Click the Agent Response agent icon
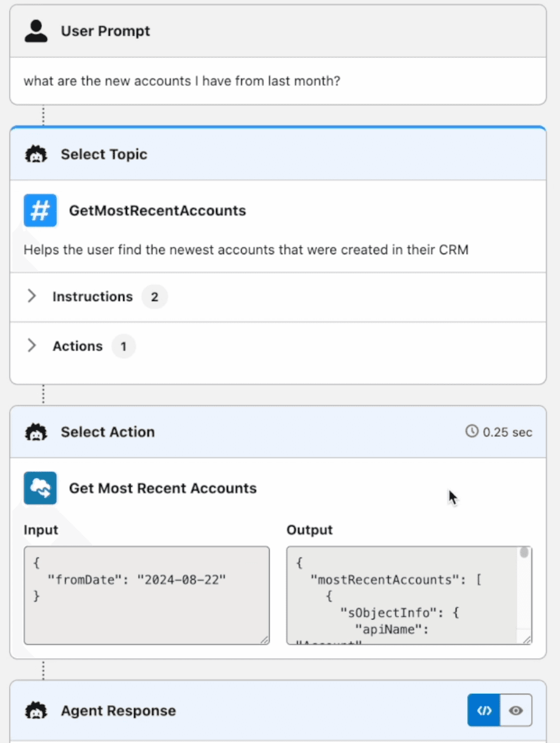The width and height of the screenshot is (560, 743). point(36,711)
